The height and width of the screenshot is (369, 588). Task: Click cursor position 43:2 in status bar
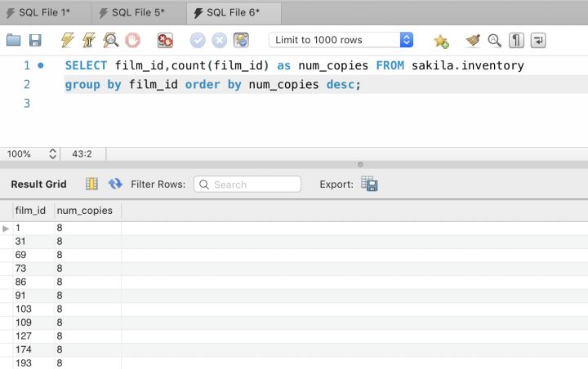click(82, 153)
